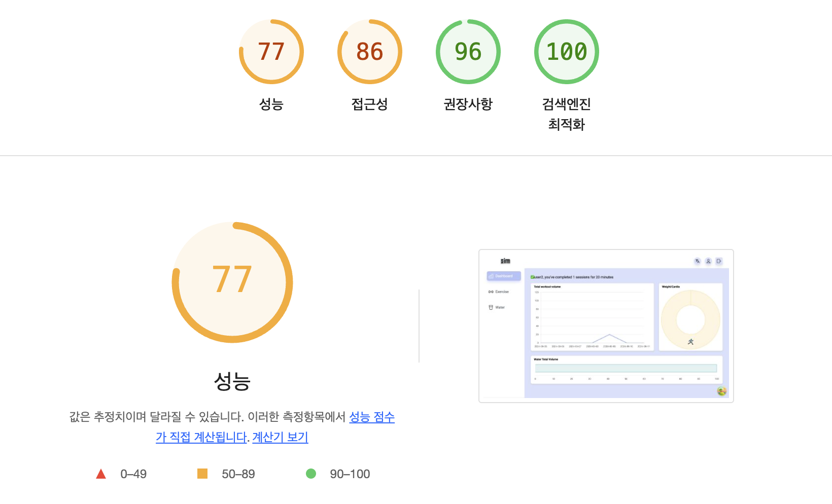Click the large 77 performance gauge
The width and height of the screenshot is (832, 504).
point(232,282)
